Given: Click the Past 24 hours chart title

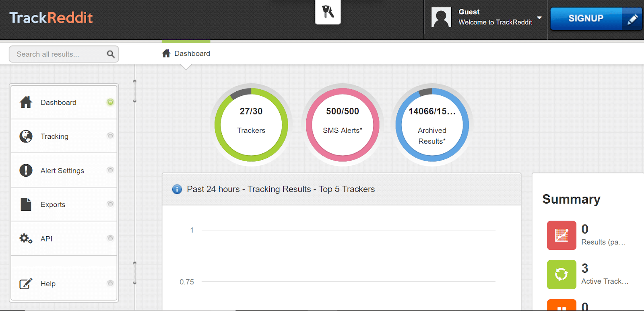Looking at the screenshot, I should point(281,189).
